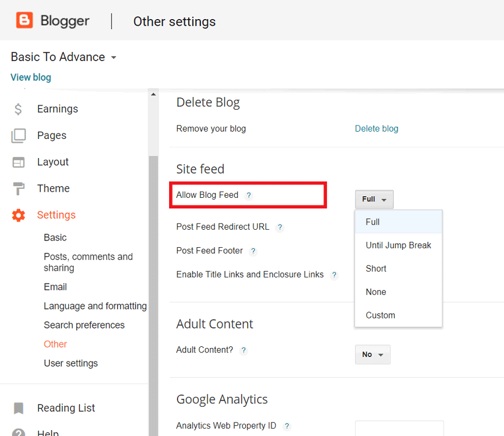504x436 pixels.
Task: Click the Delete Blog heading
Action: pos(208,103)
